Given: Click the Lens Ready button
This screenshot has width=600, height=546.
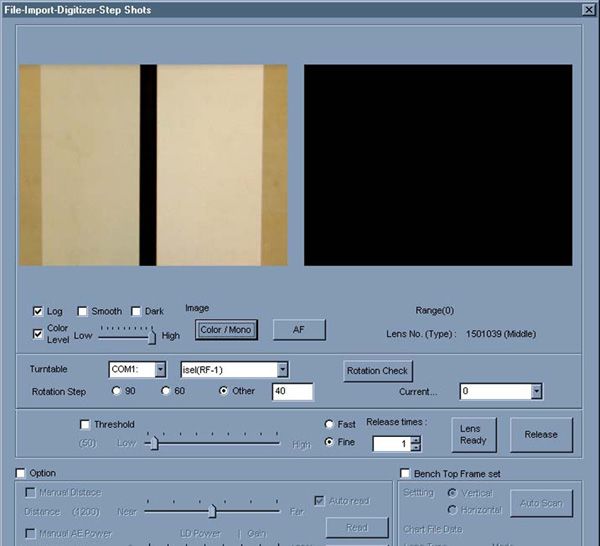Looking at the screenshot, I should [x=474, y=435].
